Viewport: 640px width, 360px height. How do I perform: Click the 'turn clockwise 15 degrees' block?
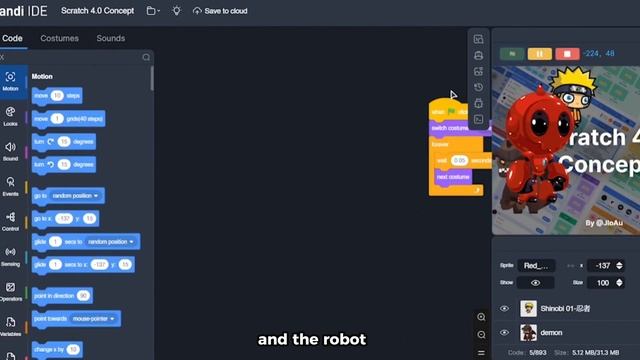point(64,142)
